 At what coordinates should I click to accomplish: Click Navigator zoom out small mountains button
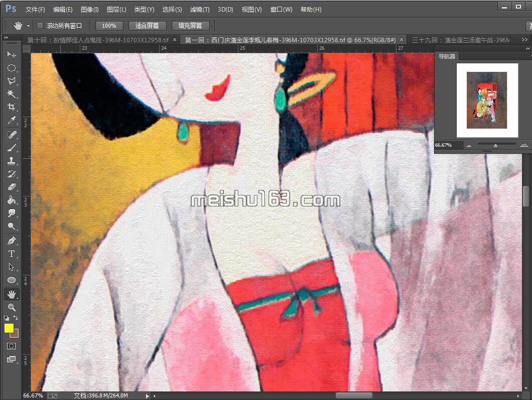[x=469, y=145]
